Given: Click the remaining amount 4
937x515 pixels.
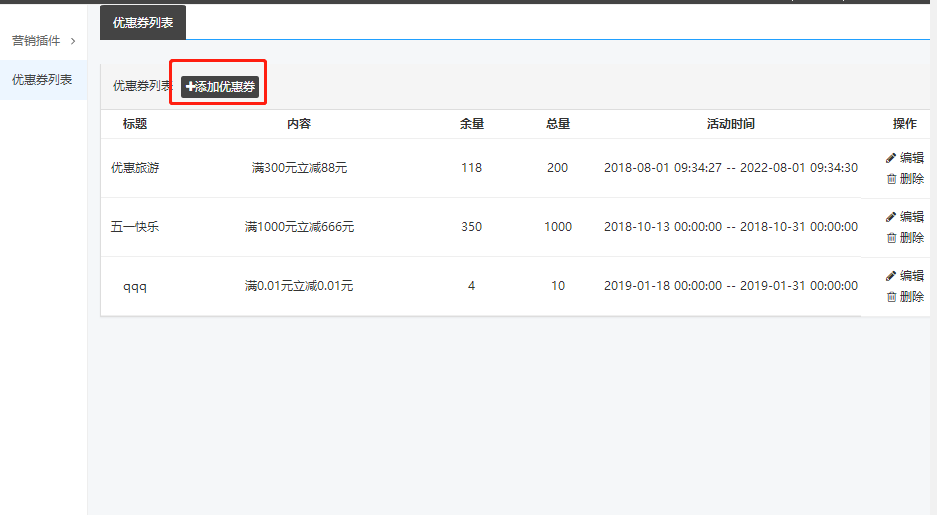Looking at the screenshot, I should pyautogui.click(x=471, y=286).
